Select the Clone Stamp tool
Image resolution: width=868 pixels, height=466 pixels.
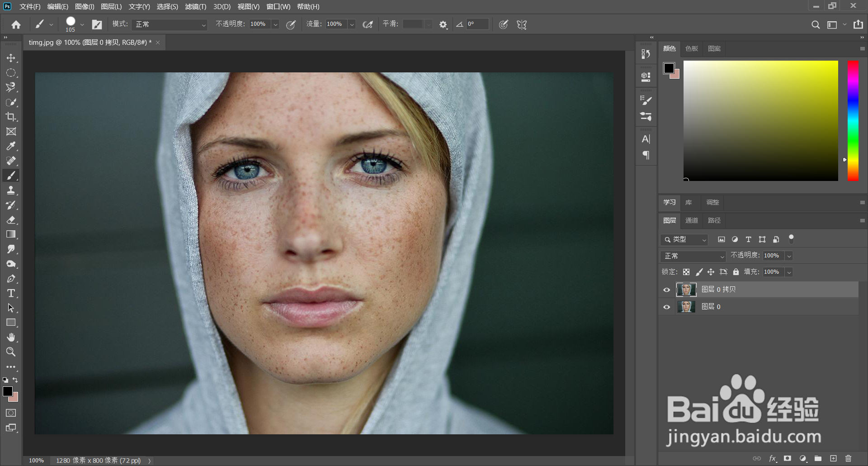tap(11, 190)
